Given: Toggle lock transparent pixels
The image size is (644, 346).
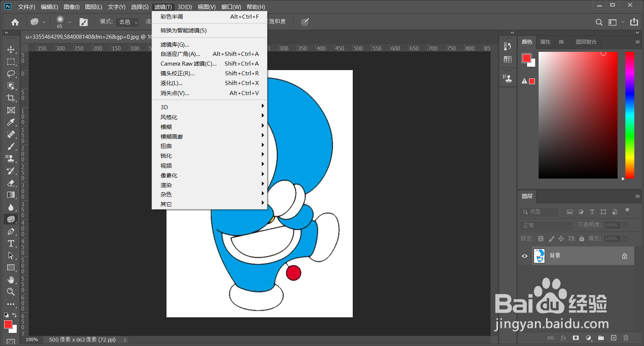Looking at the screenshot, I should point(541,238).
